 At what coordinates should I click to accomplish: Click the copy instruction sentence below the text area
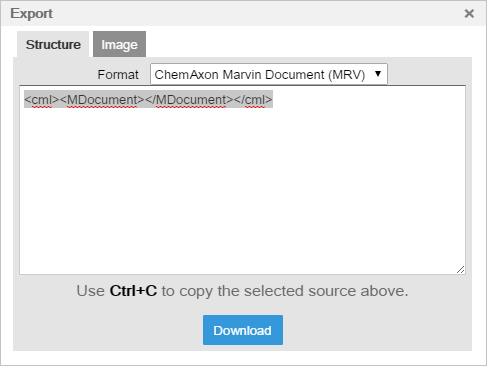pos(242,291)
